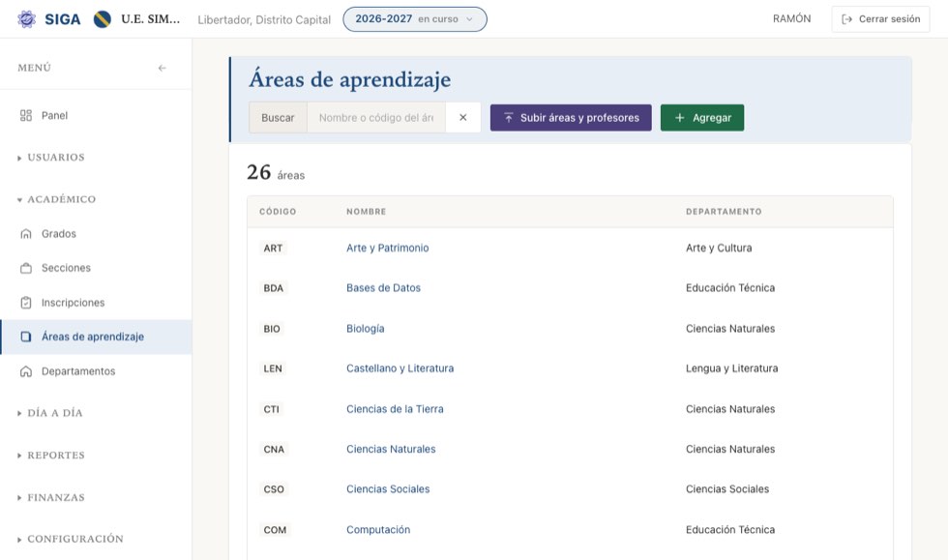Click the U.E. SIM... school name
This screenshot has height=560, width=948.
click(x=151, y=19)
